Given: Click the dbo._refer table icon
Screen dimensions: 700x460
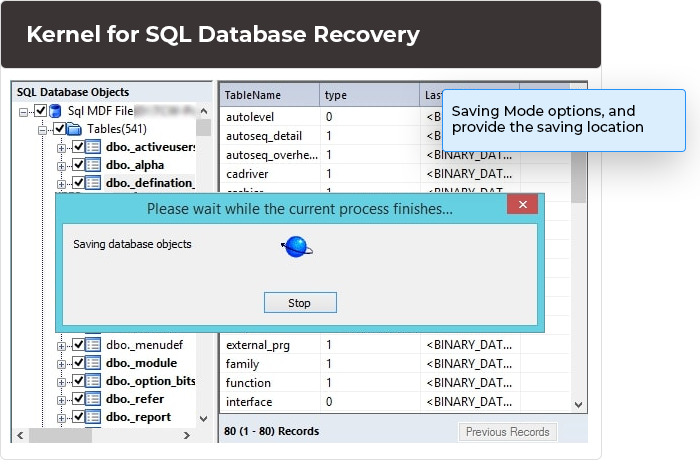Looking at the screenshot, I should (93, 399).
